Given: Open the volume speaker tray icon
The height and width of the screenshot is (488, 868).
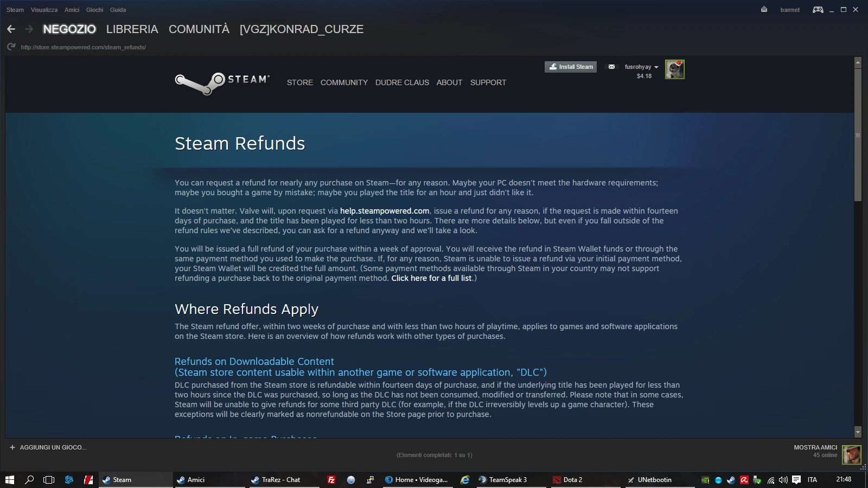Looking at the screenshot, I should pos(783,480).
